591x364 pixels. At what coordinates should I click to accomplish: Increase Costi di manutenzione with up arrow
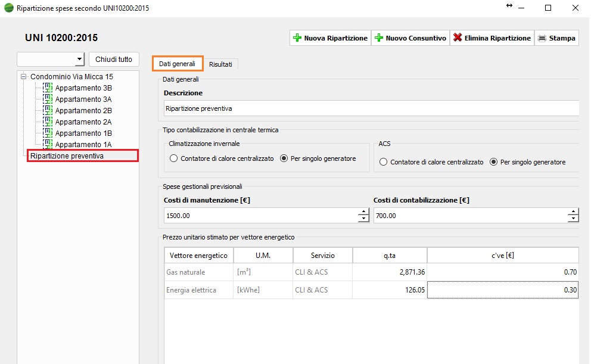(363, 212)
